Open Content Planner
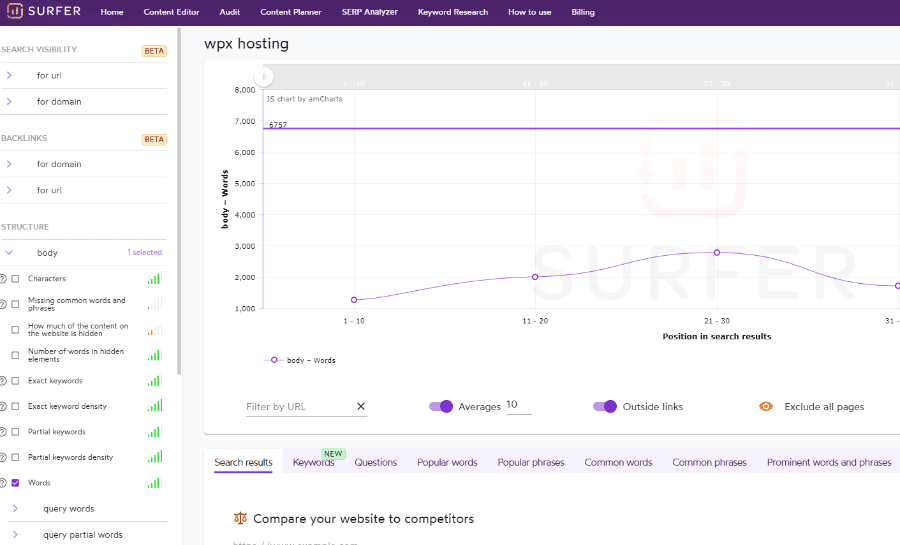Image resolution: width=900 pixels, height=545 pixels. (x=290, y=12)
